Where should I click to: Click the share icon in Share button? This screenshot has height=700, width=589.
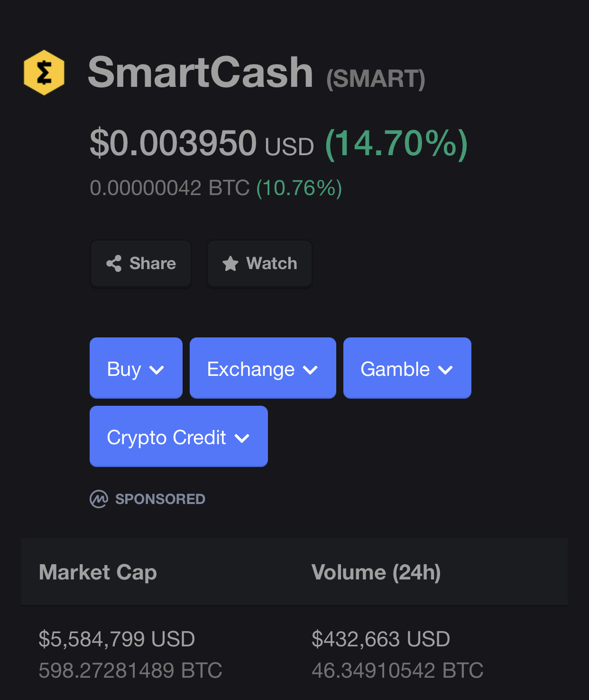(114, 263)
